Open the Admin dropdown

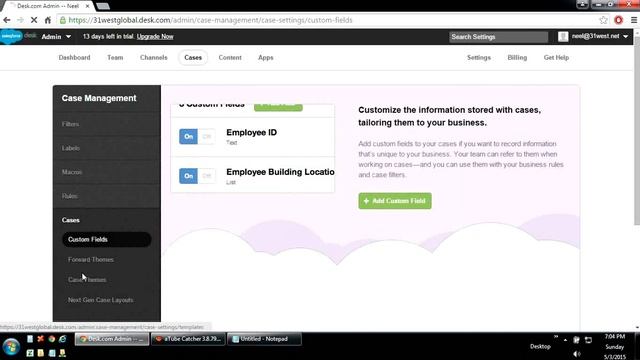coord(56,37)
